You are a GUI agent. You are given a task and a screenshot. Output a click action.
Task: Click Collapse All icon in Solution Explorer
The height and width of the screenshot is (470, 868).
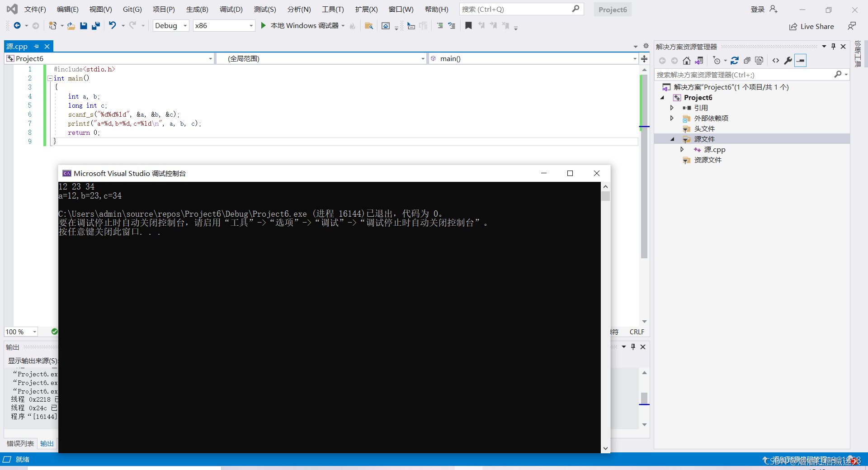[x=747, y=61]
